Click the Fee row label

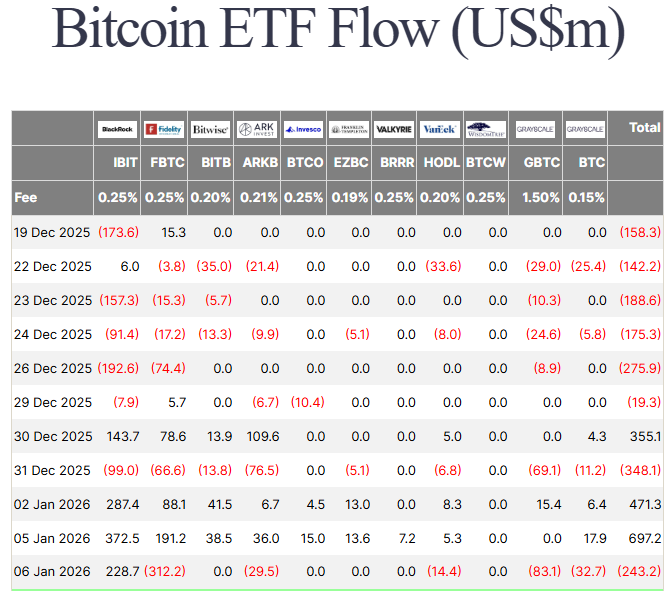[26, 197]
